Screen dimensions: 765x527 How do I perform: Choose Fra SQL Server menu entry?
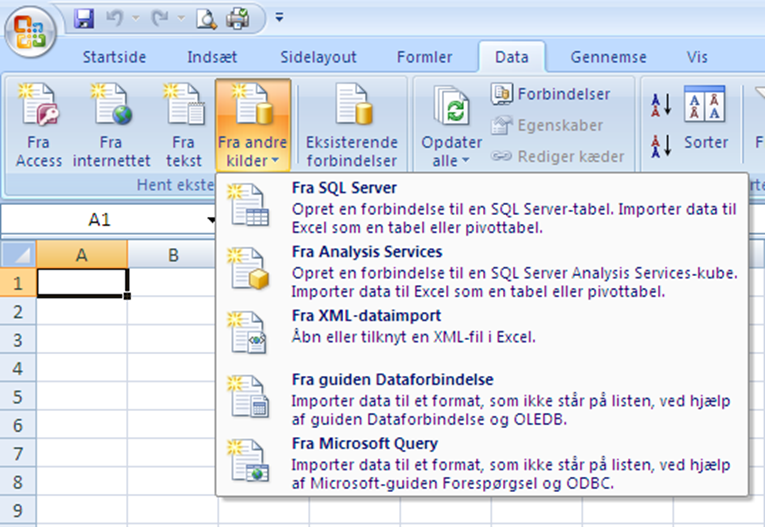[x=482, y=207]
